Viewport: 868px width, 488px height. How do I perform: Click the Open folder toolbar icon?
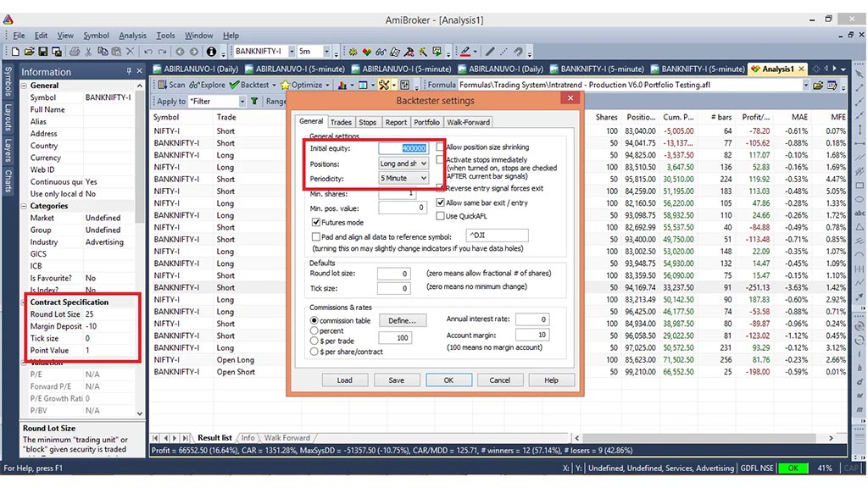click(29, 52)
